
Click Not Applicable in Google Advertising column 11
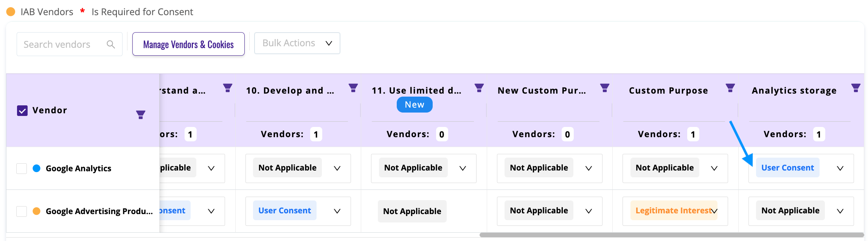(x=412, y=211)
